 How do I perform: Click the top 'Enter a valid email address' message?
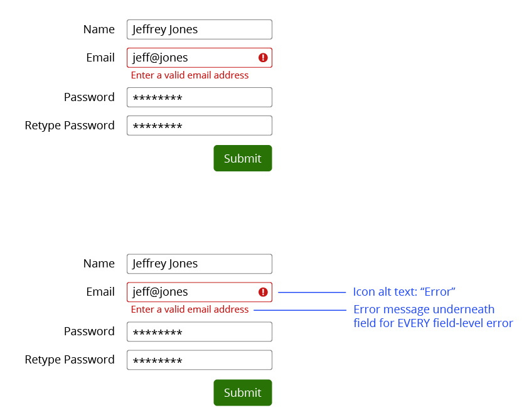(x=190, y=75)
